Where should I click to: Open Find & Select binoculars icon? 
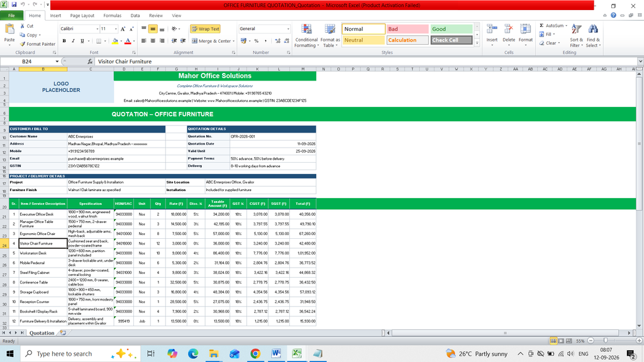592,30
